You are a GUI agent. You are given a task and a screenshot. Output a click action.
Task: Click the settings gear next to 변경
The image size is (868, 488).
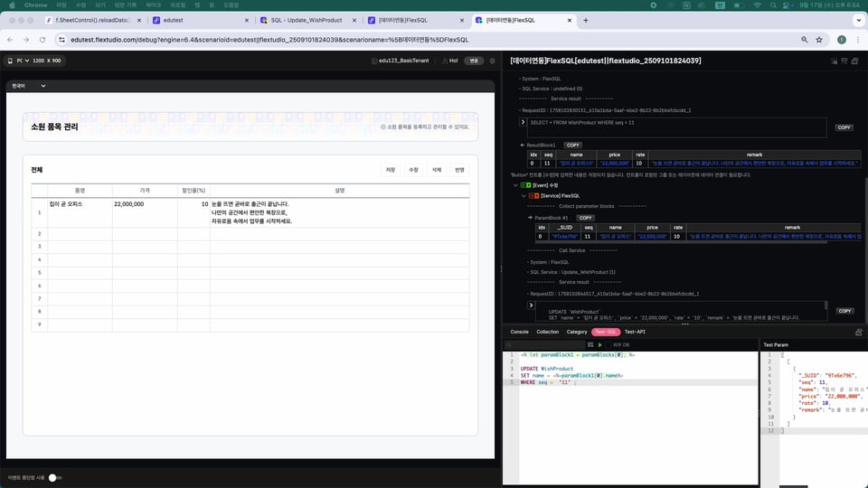click(x=492, y=61)
